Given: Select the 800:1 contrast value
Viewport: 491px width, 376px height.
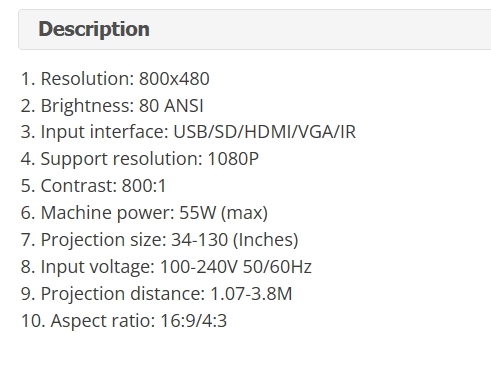Looking at the screenshot, I should tap(144, 186).
